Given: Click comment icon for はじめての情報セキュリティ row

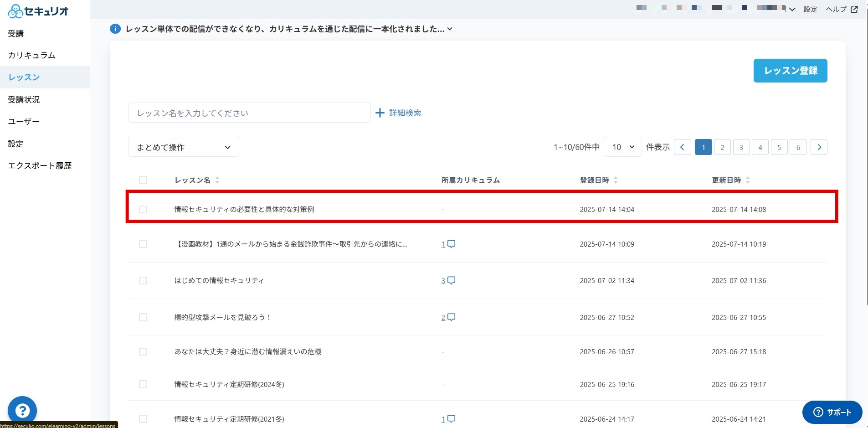Looking at the screenshot, I should 451,281.
